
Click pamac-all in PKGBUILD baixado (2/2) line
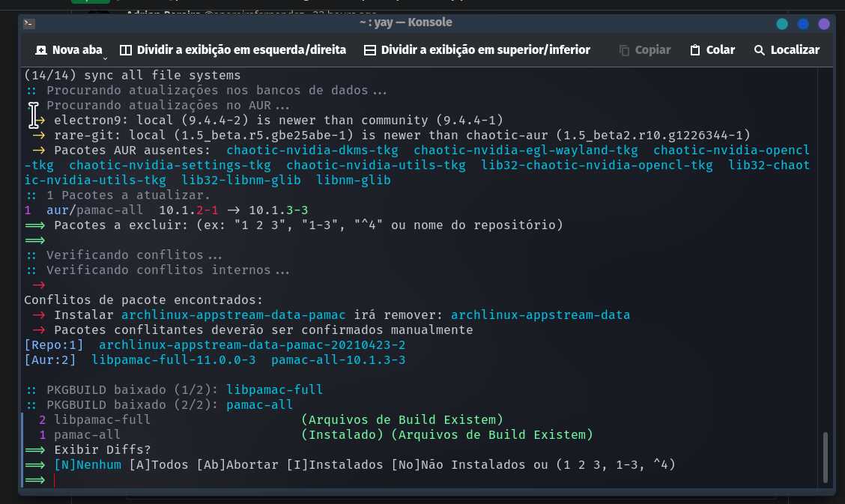pos(259,405)
